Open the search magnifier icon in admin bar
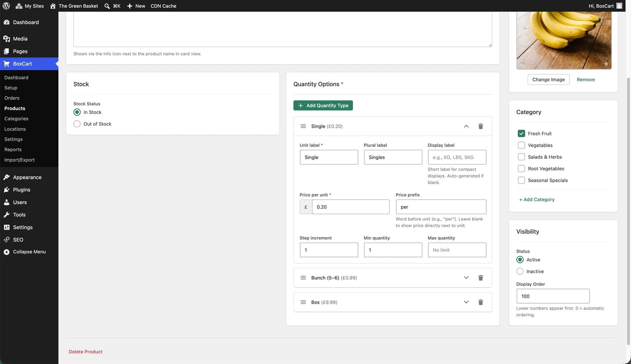 click(107, 6)
